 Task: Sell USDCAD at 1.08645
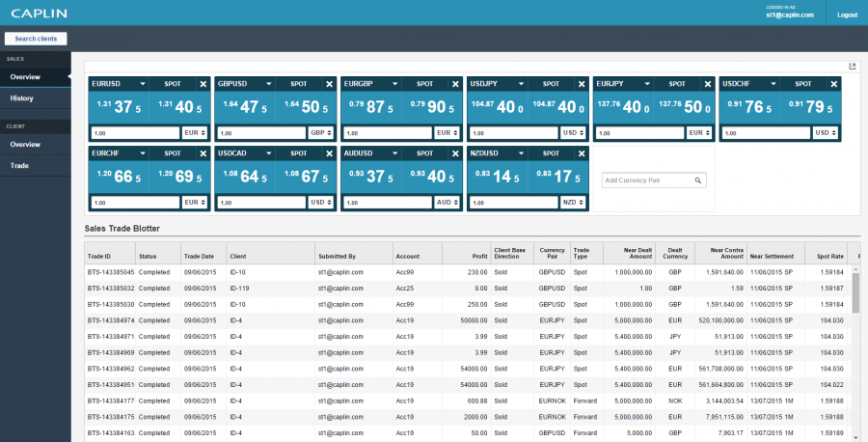[245, 177]
